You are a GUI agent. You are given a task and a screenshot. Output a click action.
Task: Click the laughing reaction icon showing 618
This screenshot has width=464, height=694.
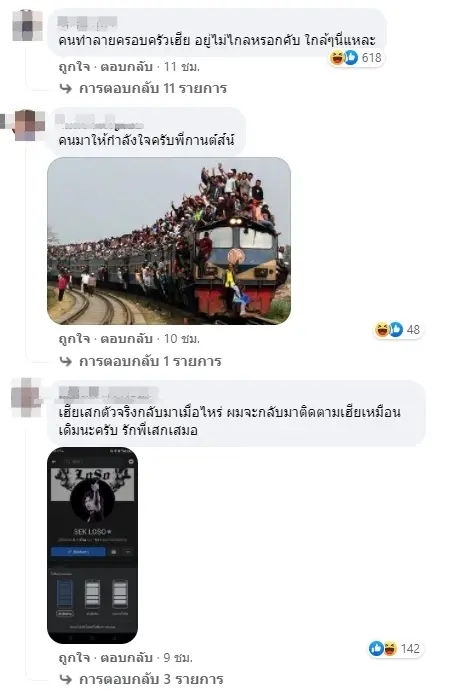[337, 58]
